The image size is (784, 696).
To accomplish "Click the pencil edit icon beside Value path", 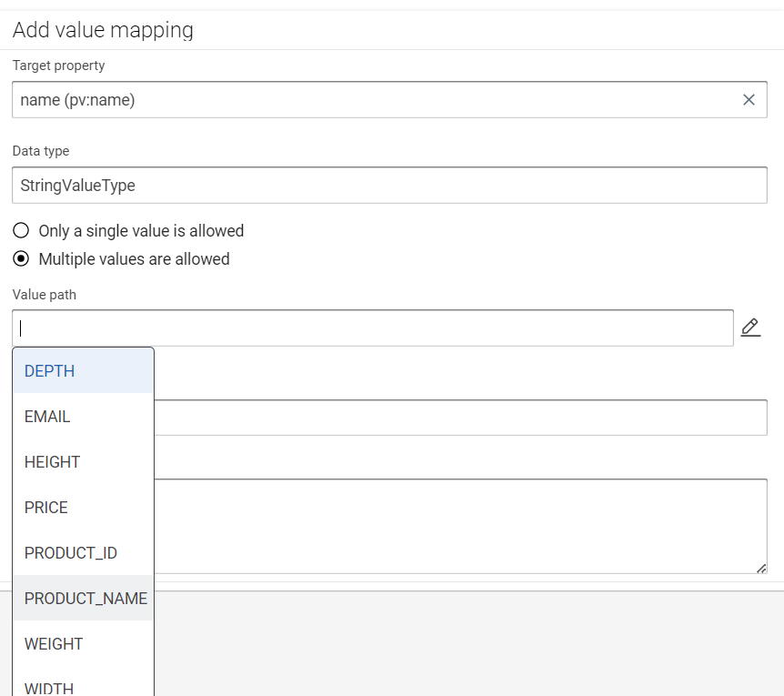I will 750,328.
